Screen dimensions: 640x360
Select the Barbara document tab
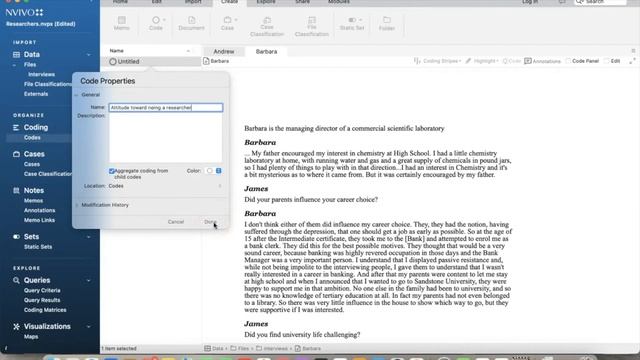coord(267,51)
